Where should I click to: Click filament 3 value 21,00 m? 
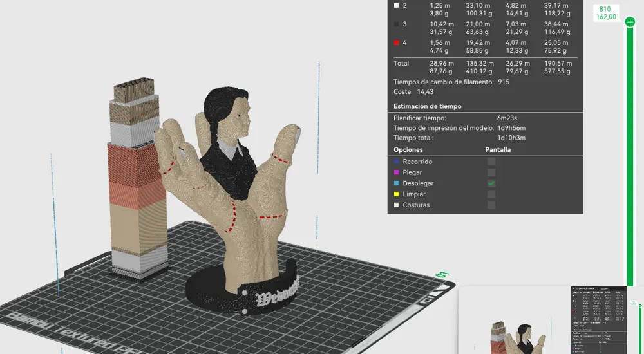pyautogui.click(x=478, y=24)
